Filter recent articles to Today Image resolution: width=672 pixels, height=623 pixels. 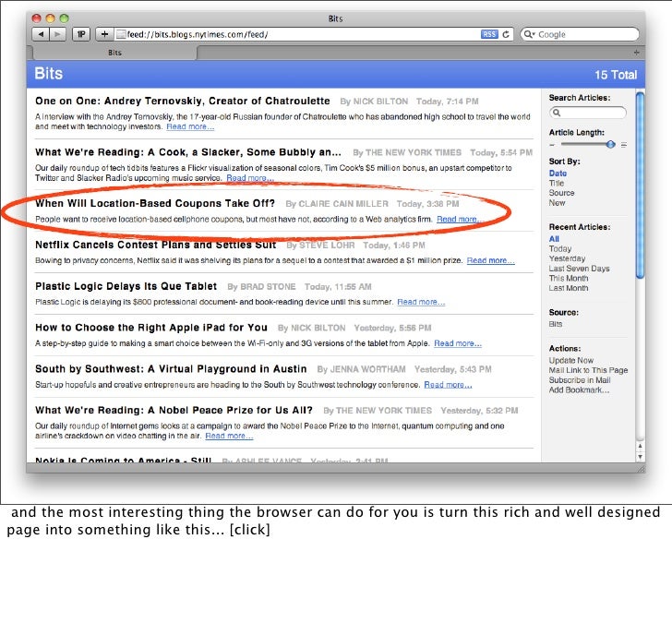pos(560,248)
